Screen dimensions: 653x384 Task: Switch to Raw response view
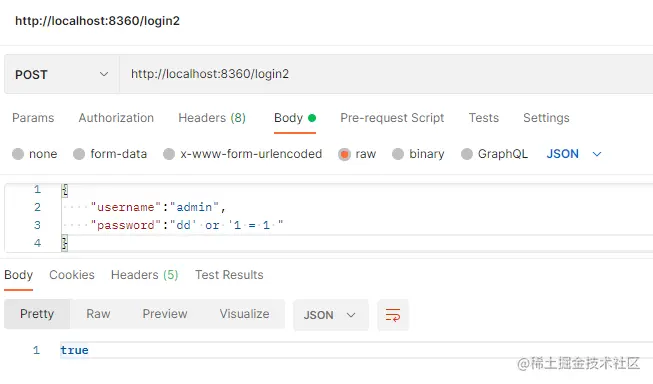point(98,314)
